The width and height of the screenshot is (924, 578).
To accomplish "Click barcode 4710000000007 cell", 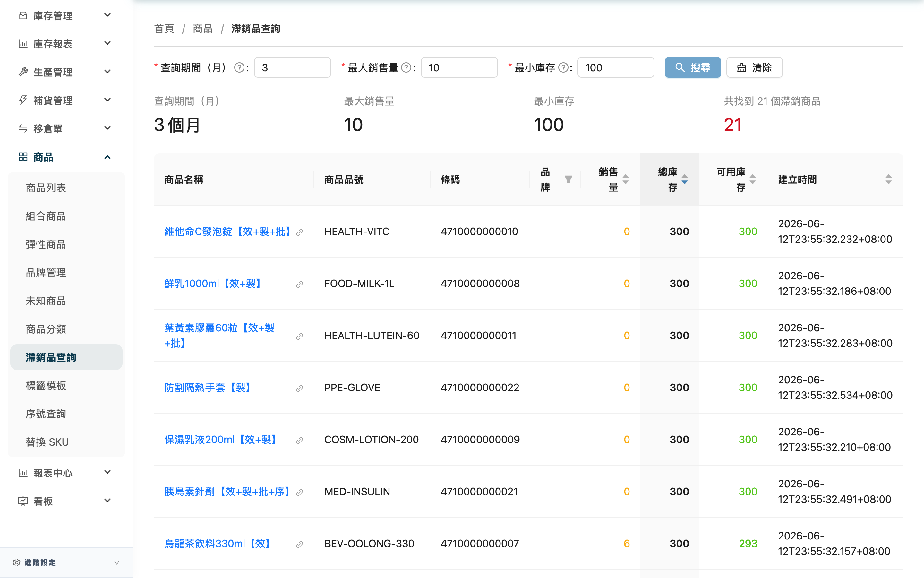I will pyautogui.click(x=480, y=544).
